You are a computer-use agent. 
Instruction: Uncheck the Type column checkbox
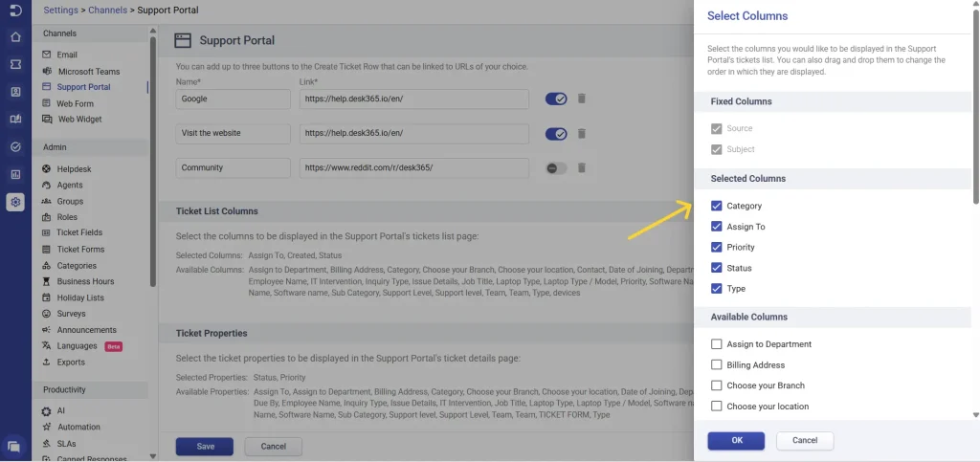716,289
